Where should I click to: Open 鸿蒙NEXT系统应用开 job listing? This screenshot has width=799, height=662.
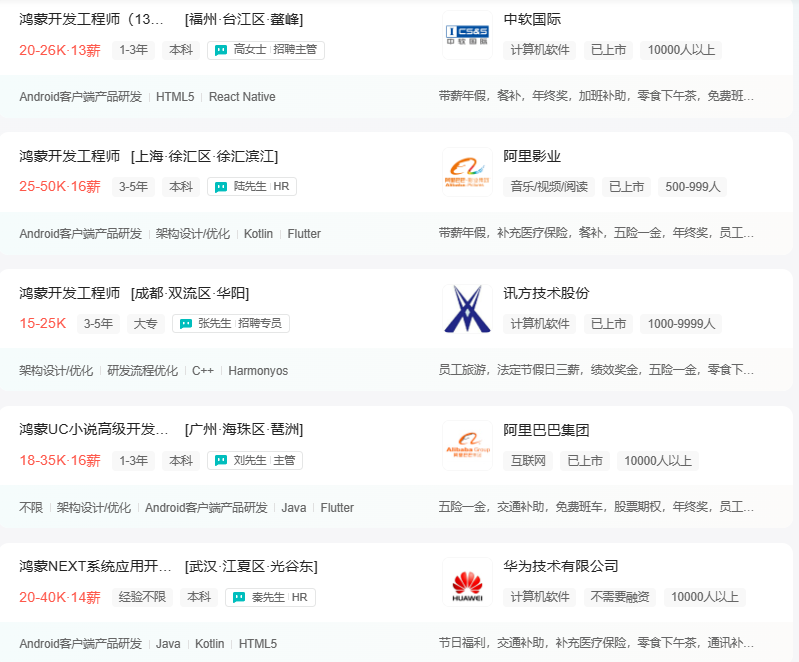(x=95, y=566)
